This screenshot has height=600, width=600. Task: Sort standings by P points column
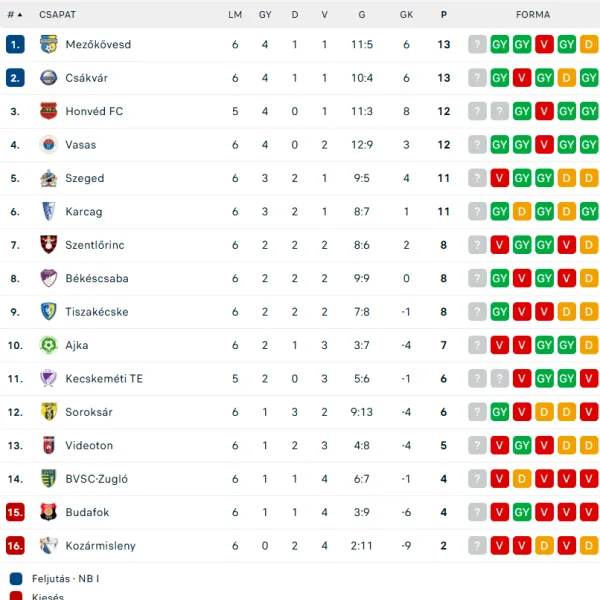coord(443,15)
